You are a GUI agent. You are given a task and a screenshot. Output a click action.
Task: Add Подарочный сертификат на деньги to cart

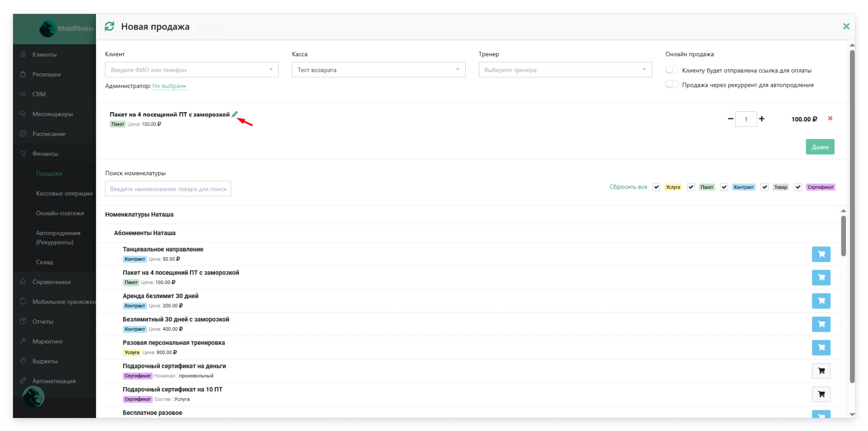821,371
